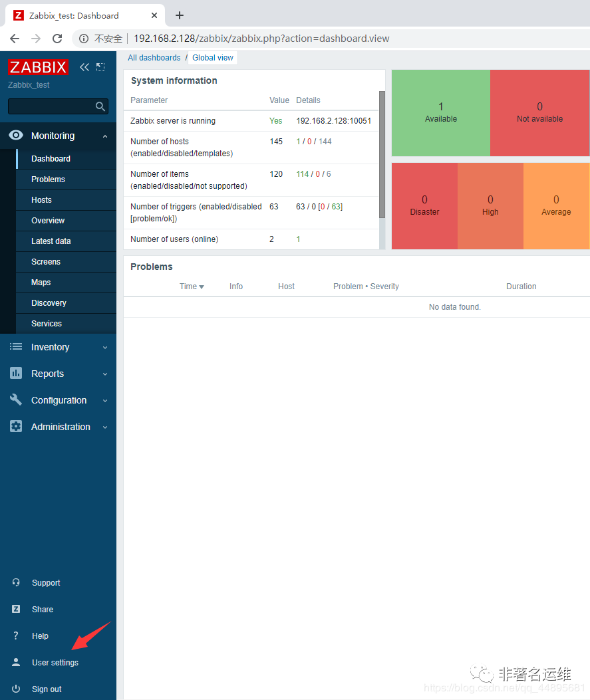Image resolution: width=590 pixels, height=700 pixels.
Task: Click the System information scrollbar
Action: [382, 154]
